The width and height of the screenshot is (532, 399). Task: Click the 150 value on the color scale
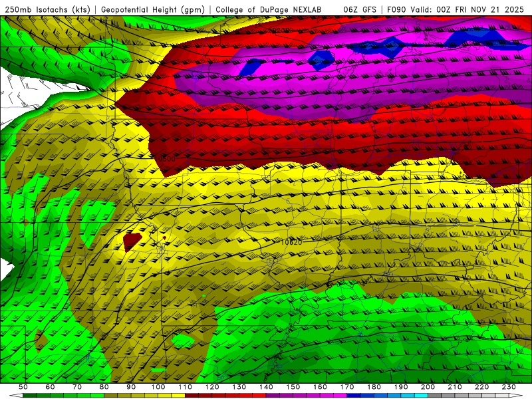293,387
